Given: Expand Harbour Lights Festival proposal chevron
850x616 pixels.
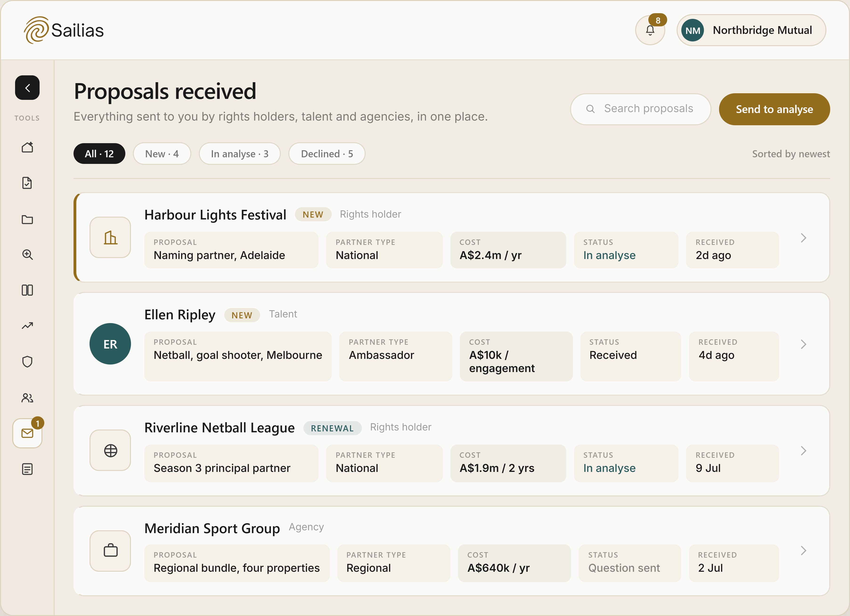Looking at the screenshot, I should (x=803, y=238).
